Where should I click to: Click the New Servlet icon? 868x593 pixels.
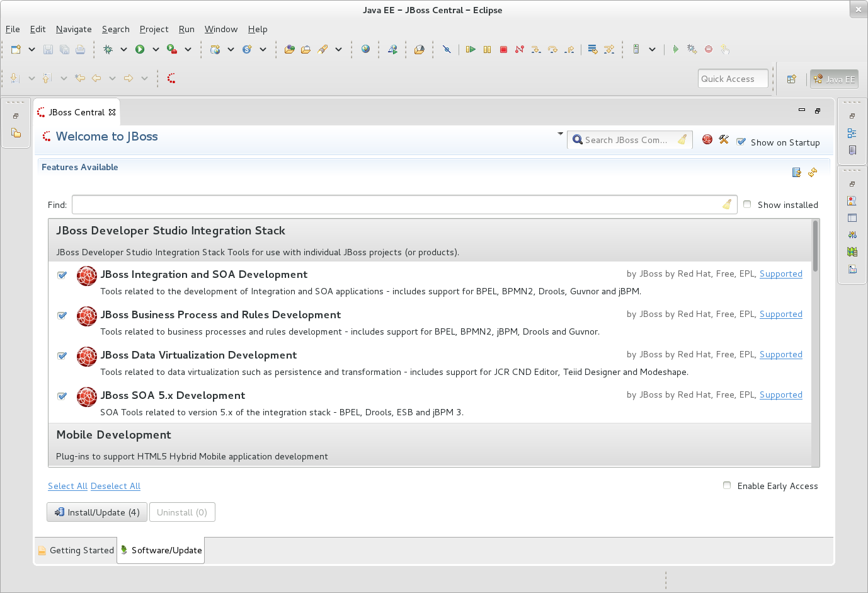click(247, 49)
